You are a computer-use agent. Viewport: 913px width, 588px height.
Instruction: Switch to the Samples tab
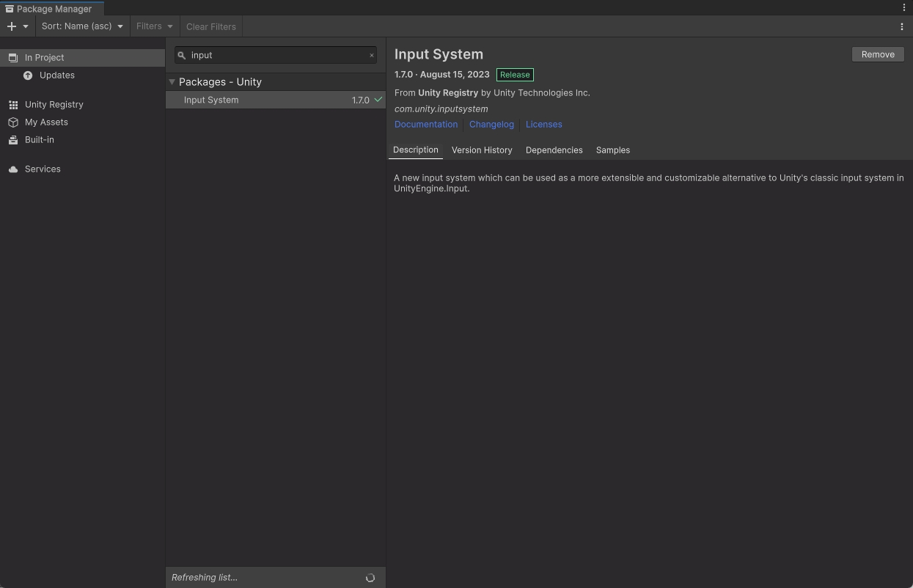point(613,150)
